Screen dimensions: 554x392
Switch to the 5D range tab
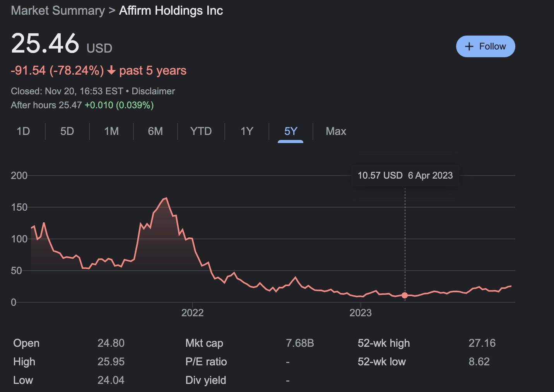point(67,131)
